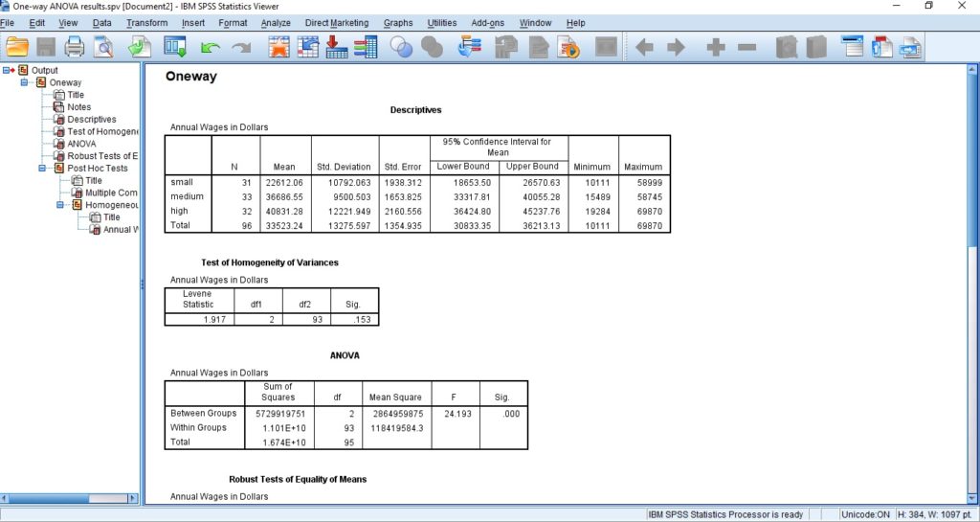The image size is (980, 522).
Task: Click the Promote left arrow icon
Action: click(x=644, y=48)
